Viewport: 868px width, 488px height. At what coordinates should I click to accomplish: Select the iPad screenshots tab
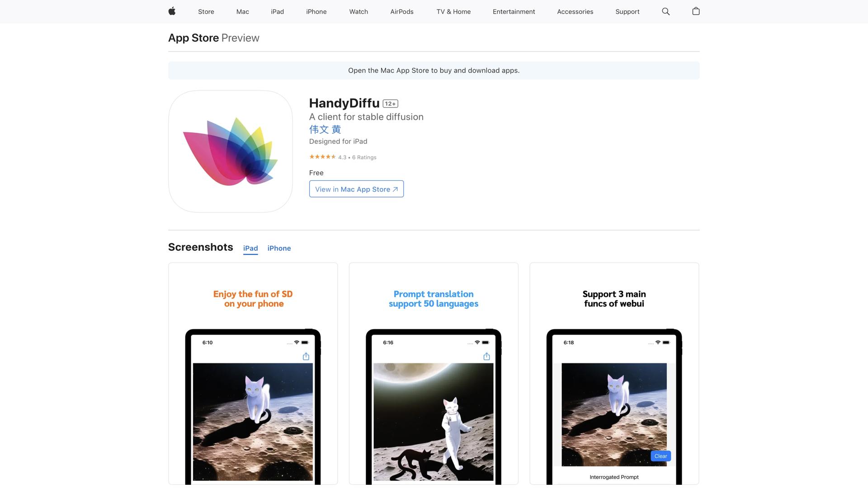click(x=250, y=248)
